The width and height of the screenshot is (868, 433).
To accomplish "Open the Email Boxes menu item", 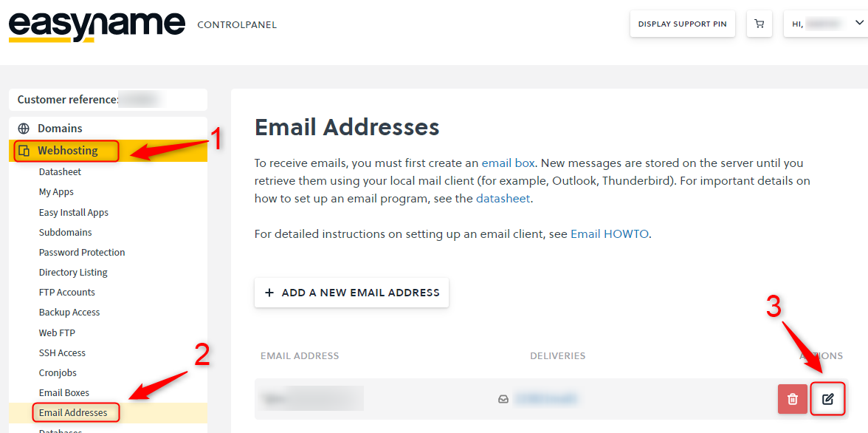I will coord(63,392).
